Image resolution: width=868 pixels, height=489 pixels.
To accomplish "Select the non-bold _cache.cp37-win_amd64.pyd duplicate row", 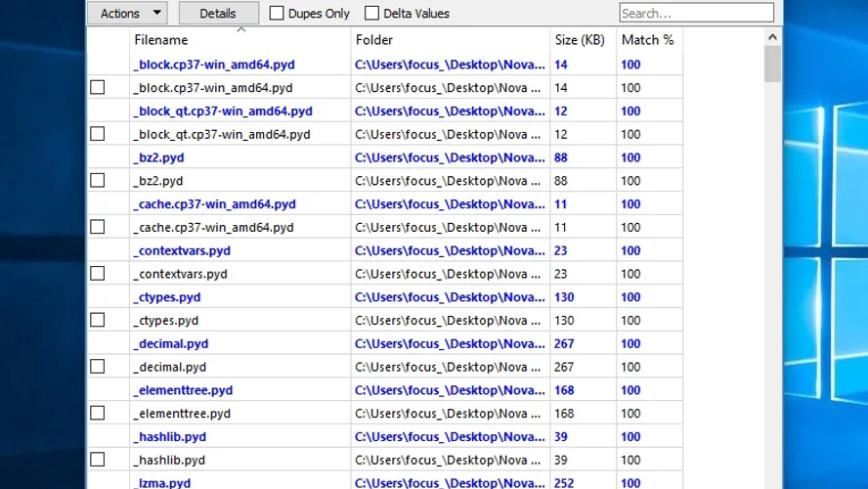I will (213, 228).
